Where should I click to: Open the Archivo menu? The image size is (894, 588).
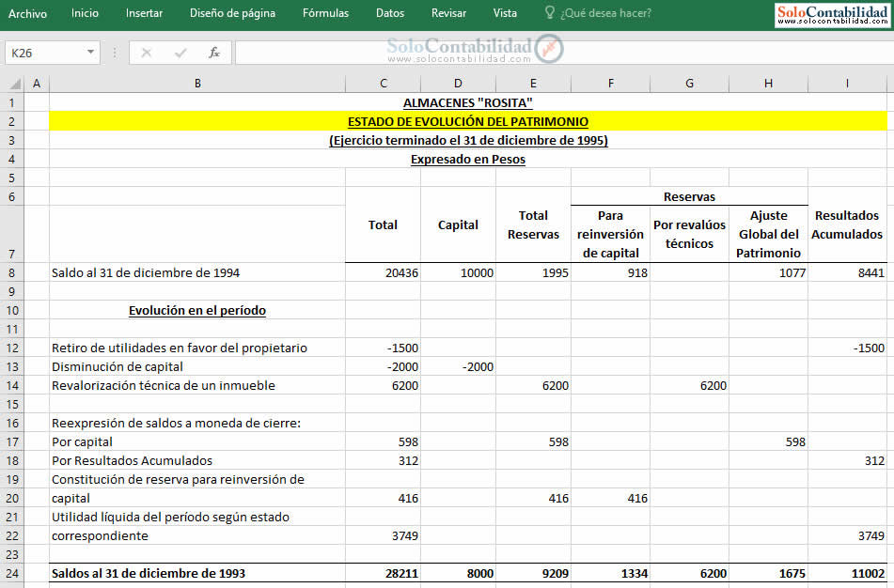coord(27,13)
